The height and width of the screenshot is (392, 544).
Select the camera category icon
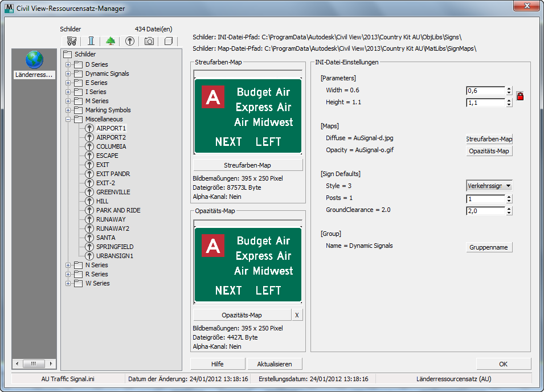pyautogui.click(x=149, y=41)
